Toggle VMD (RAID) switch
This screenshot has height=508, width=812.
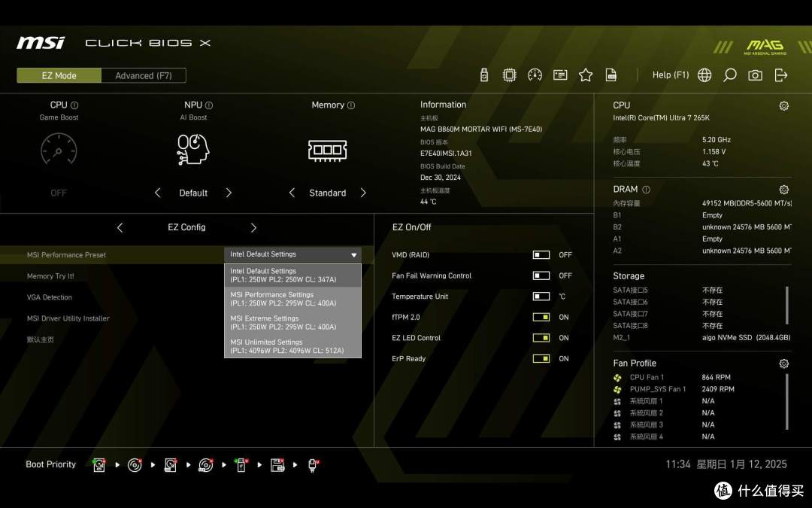541,254
